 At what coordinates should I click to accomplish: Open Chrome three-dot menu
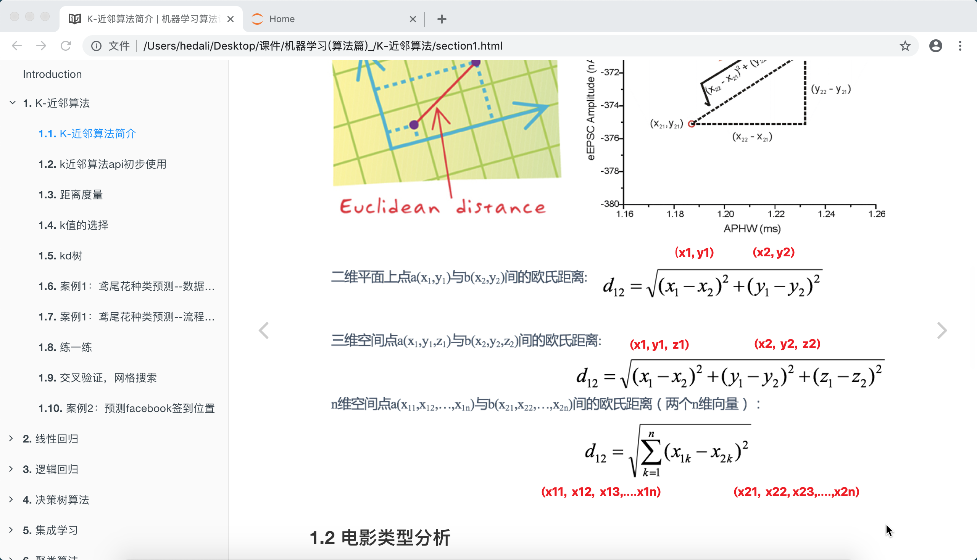tap(960, 46)
